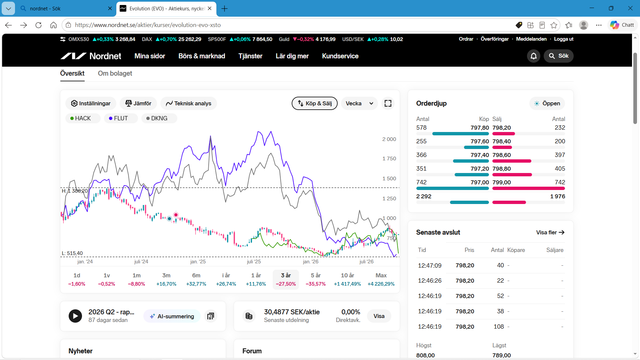The height and width of the screenshot is (360, 640).
Task: Select the 10 år chart period
Action: 347,279
